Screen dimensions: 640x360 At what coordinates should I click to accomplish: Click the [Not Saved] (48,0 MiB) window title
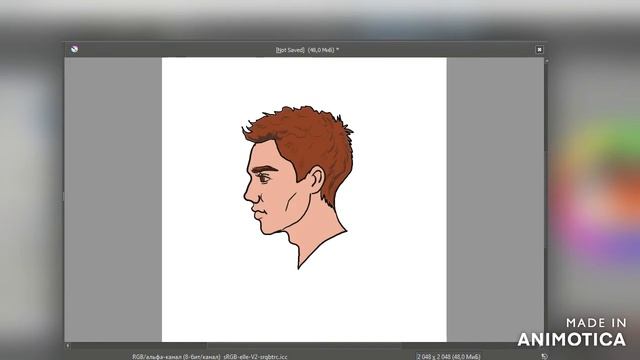coord(307,50)
